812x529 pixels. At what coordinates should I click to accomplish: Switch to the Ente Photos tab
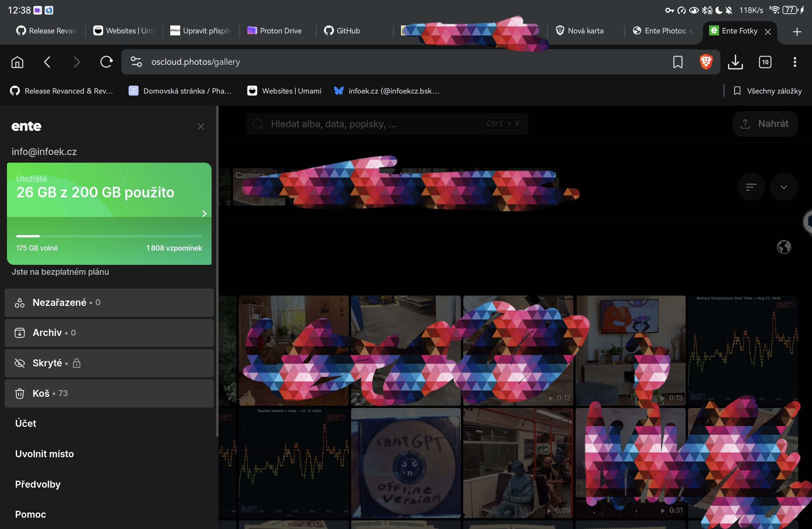coord(663,31)
